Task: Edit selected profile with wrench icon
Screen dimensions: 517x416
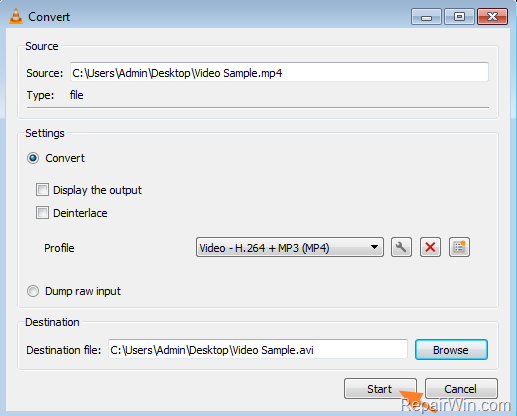Action: (x=401, y=247)
